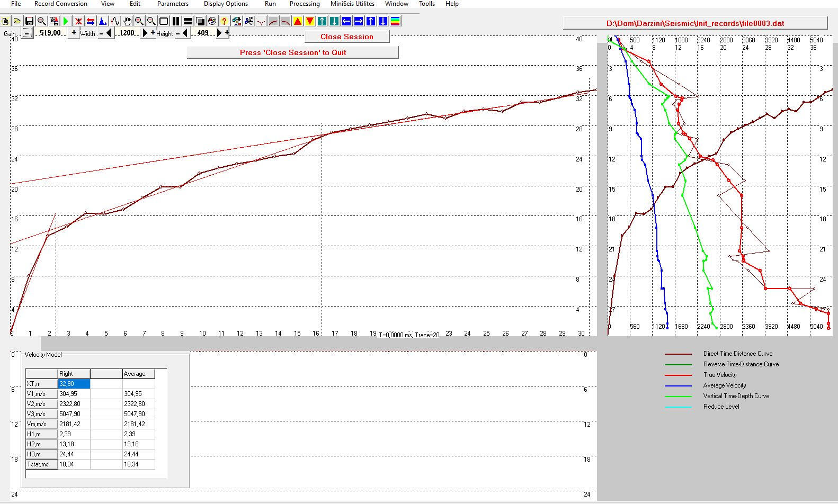This screenshot has height=504, width=838.
Task: Click the file0003.dat path button
Action: pyautogui.click(x=694, y=23)
